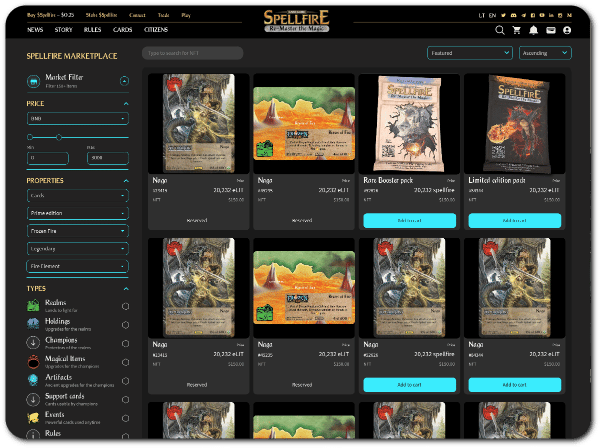
Task: Collapse the Price section chevron
Action: 126,103
